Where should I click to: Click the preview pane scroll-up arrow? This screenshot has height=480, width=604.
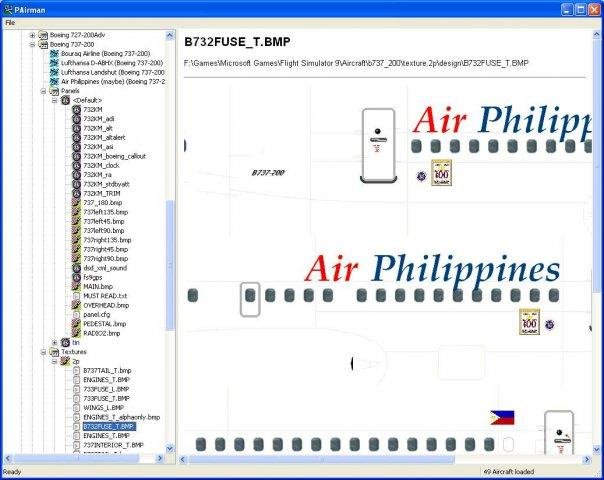tap(596, 35)
